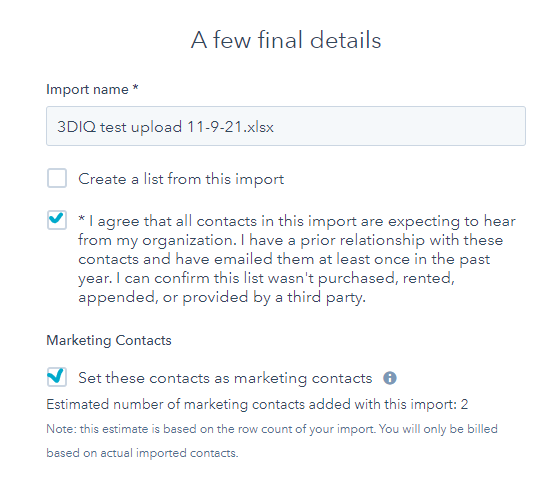Viewport: 549px width, 492px height.
Task: Click the 'Create a list from this import' label
Action: 181,179
